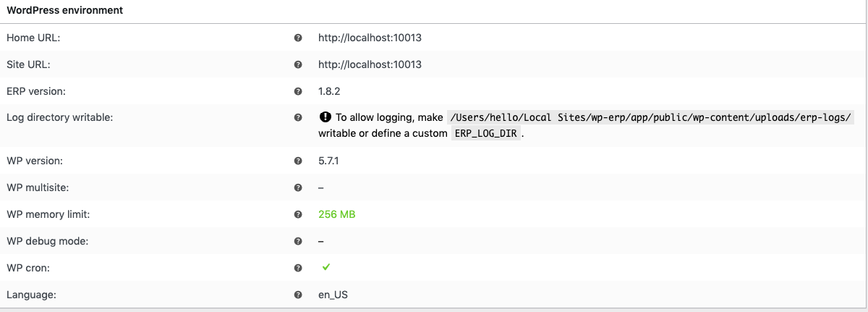Click the help icon beside Home URL
Screen dimensions: 868x312
point(298,38)
